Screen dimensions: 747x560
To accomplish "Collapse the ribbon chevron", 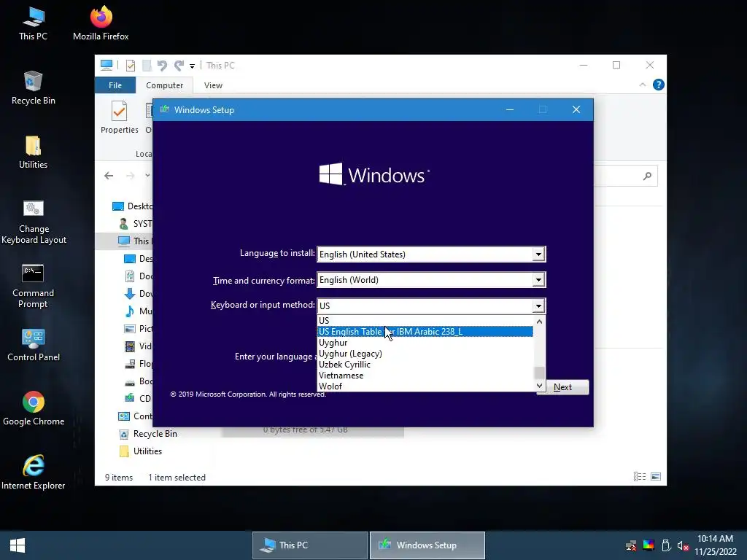I will click(x=642, y=85).
